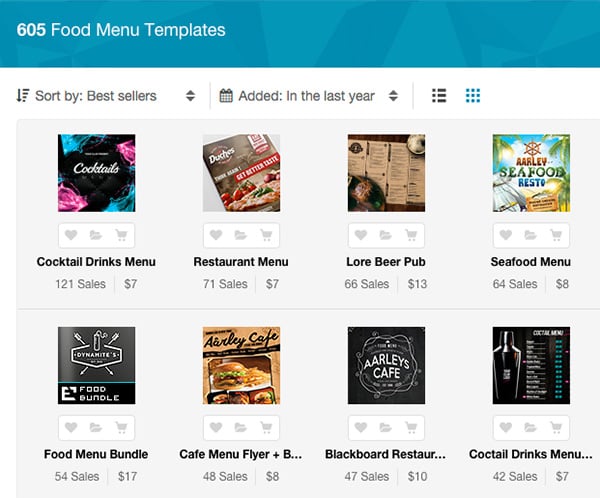Image resolution: width=600 pixels, height=498 pixels.
Task: Add Cafe Menu Flyer to collection
Action: (x=241, y=427)
